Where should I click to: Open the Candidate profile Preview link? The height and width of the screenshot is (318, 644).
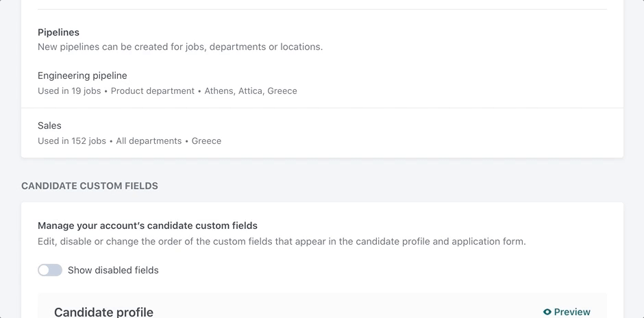point(567,312)
